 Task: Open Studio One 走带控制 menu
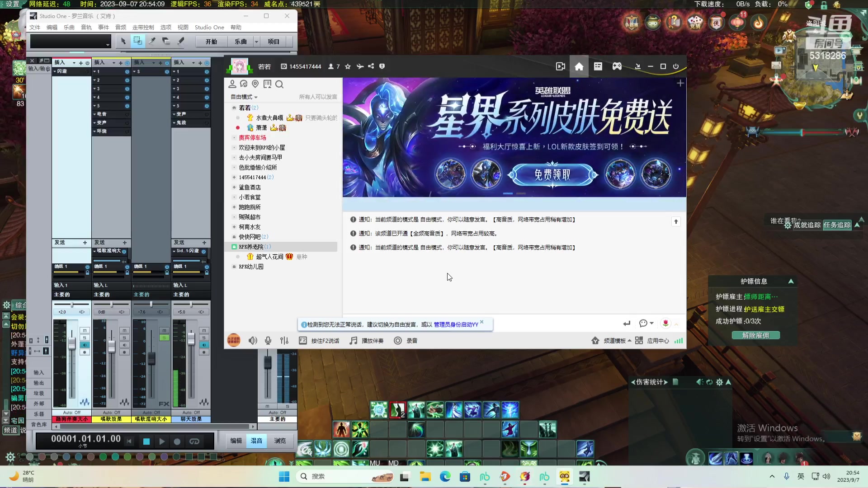(x=143, y=27)
